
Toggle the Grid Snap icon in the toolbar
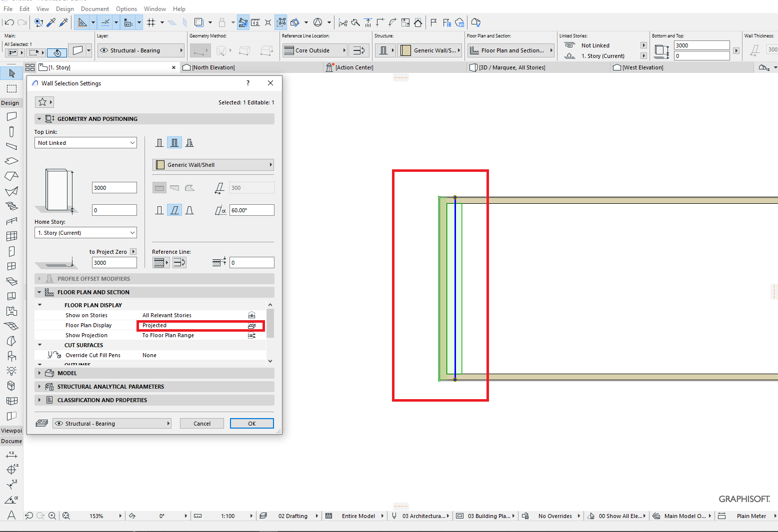click(150, 22)
